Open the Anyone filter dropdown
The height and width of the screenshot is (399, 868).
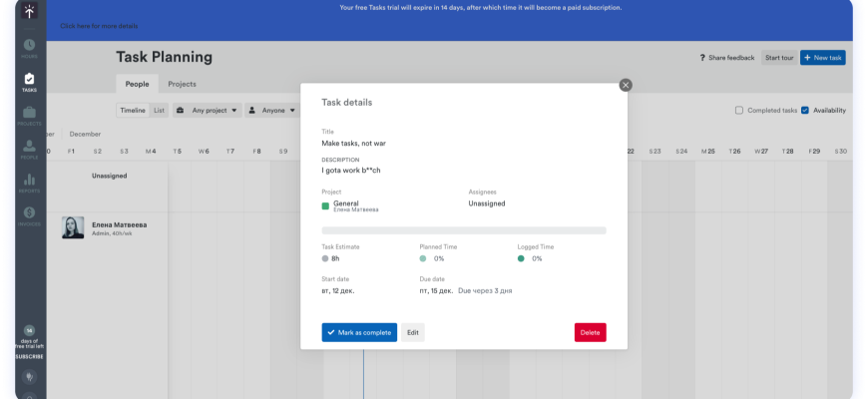(x=271, y=110)
